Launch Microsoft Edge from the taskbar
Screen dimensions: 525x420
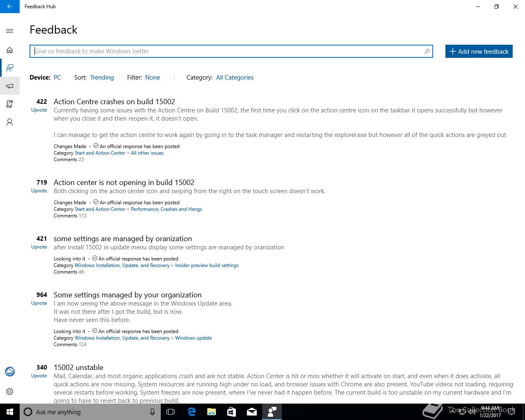click(191, 412)
